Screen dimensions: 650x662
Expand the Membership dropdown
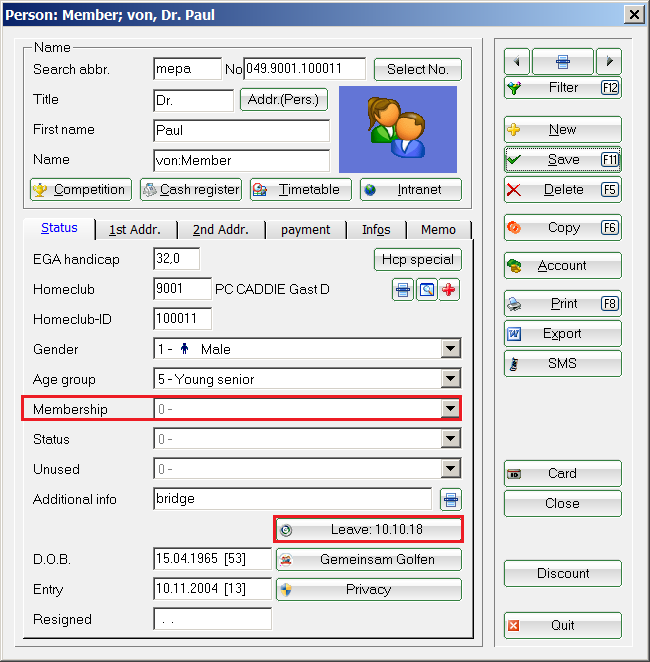click(450, 409)
